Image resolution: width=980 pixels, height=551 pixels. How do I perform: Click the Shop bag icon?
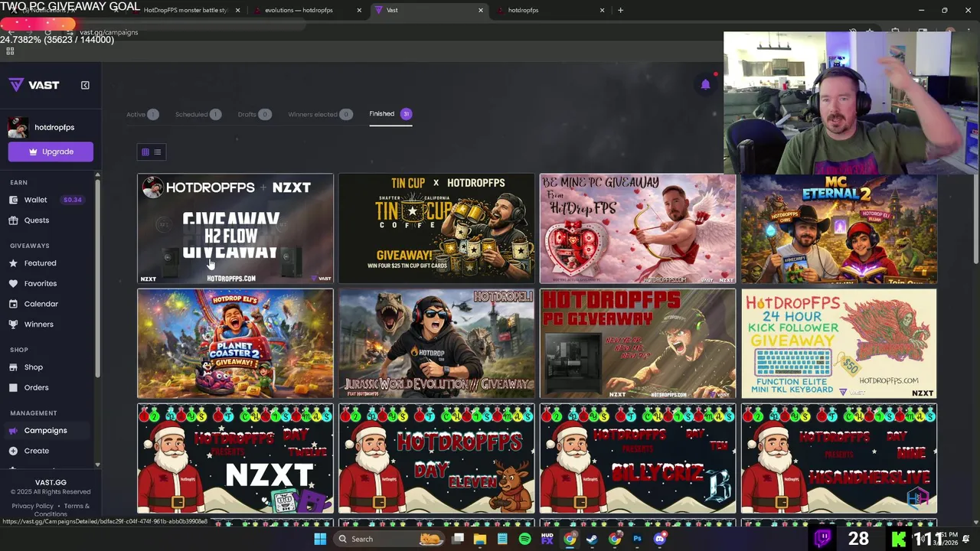(x=13, y=367)
